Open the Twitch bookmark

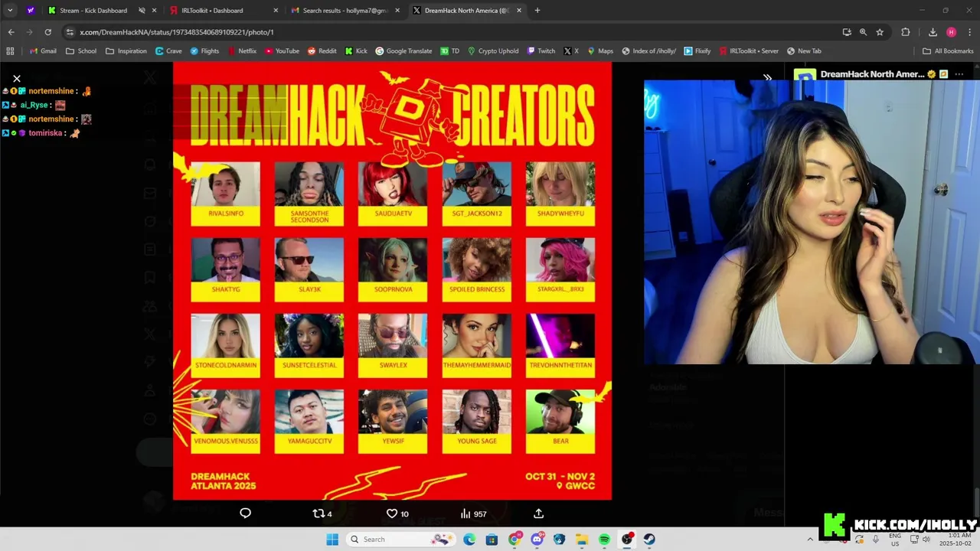coord(541,51)
